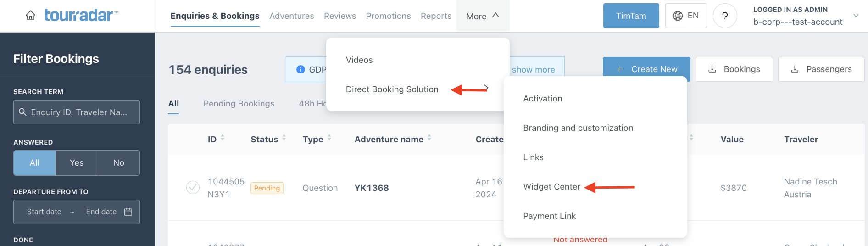Viewport: 868px width, 246px height.
Task: Click the show more link
Action: click(534, 70)
